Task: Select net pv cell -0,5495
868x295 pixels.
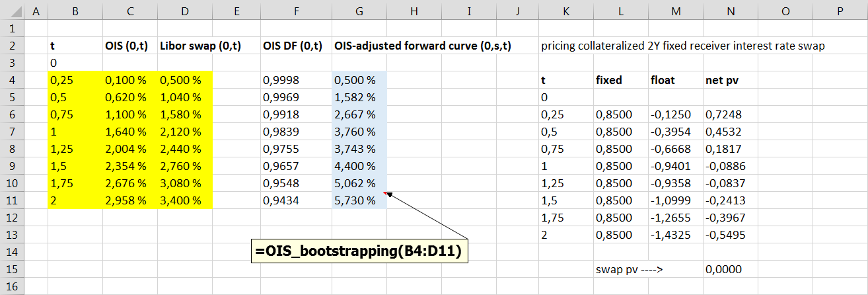Action: [731, 235]
